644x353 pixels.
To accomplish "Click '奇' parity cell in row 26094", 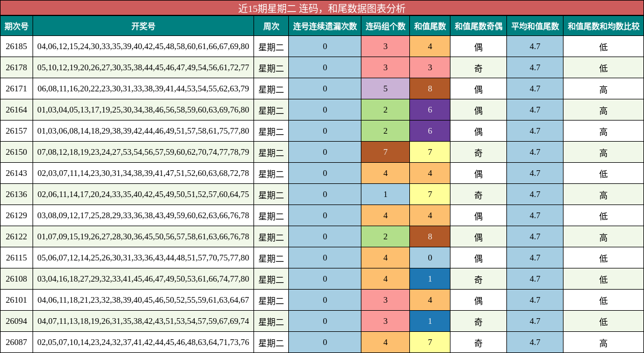I will coord(478,322).
